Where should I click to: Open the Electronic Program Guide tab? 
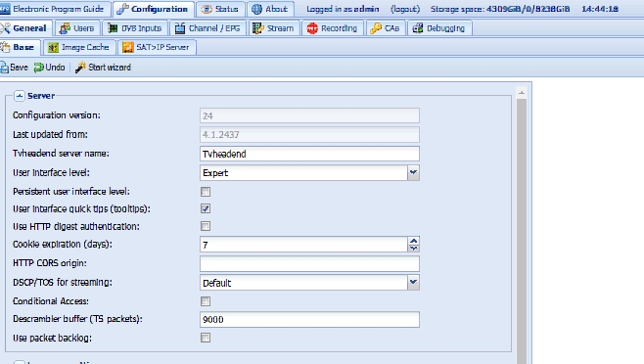(55, 9)
